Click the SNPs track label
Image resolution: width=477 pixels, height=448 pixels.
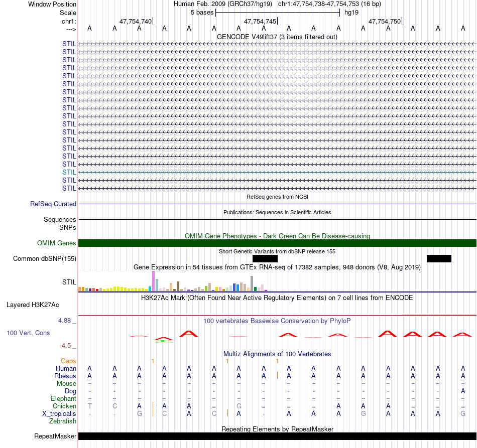coord(68,227)
